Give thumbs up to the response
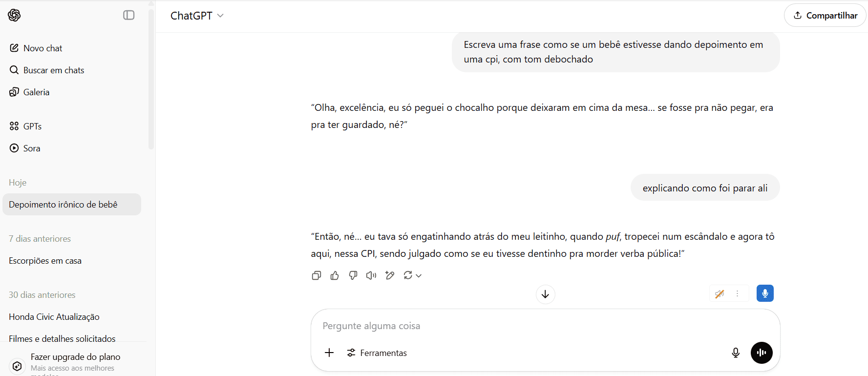The width and height of the screenshot is (868, 376). click(x=335, y=275)
